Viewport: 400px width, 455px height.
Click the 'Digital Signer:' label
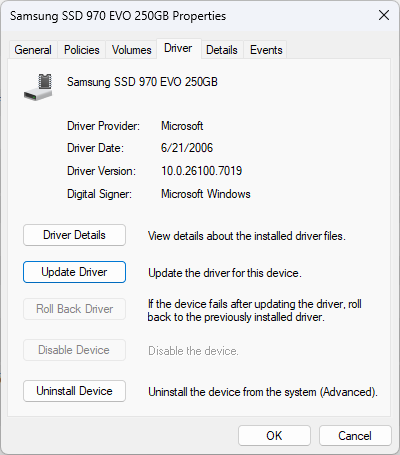[99, 194]
